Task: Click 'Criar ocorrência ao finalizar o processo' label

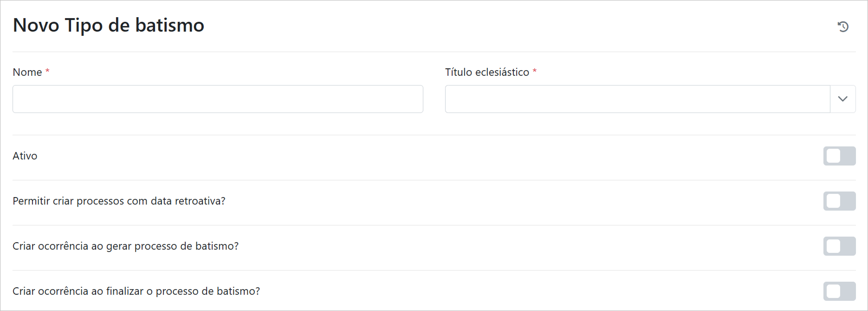Action: tap(136, 291)
